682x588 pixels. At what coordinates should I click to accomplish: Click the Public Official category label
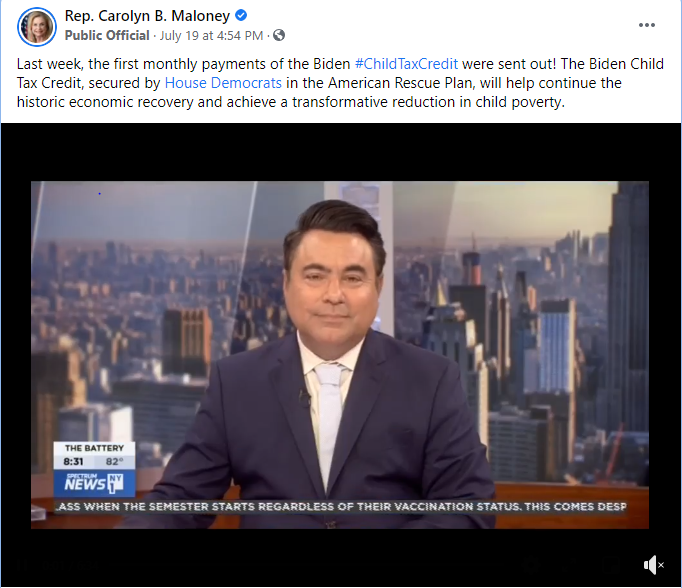click(x=107, y=36)
